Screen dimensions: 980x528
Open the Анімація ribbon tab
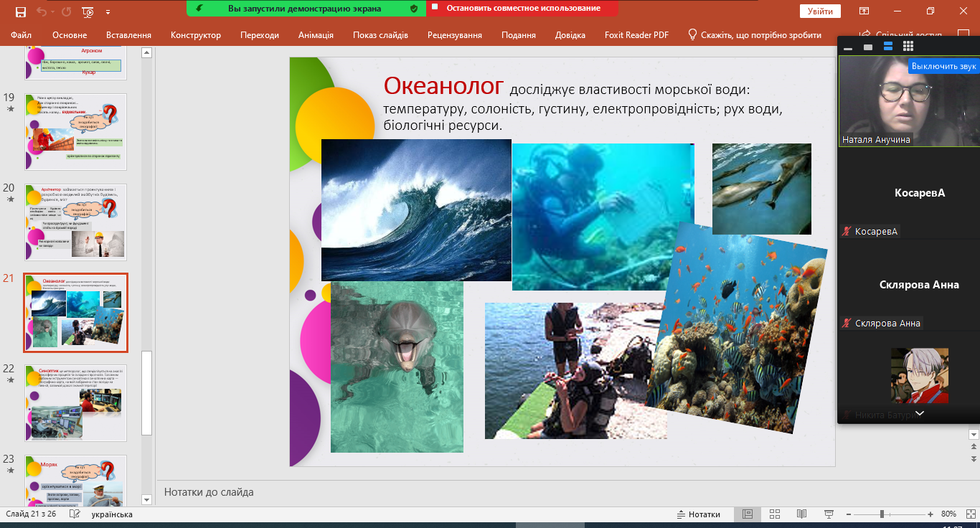pos(316,35)
